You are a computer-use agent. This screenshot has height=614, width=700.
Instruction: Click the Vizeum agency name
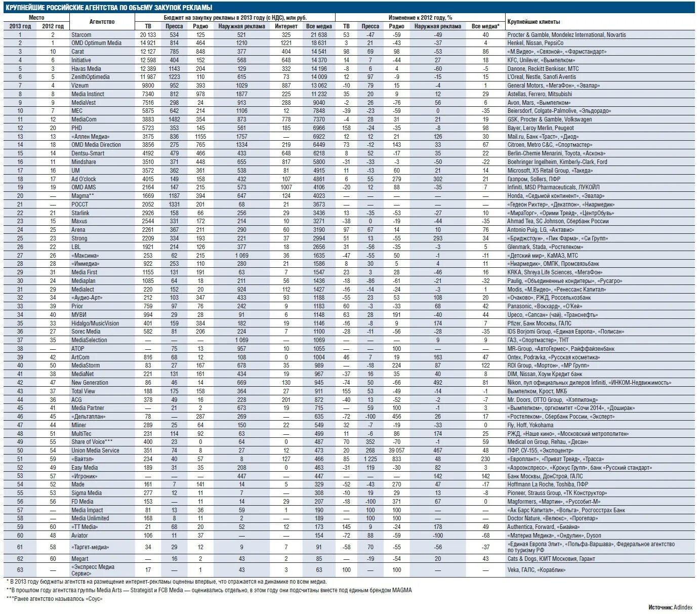[x=80, y=86]
